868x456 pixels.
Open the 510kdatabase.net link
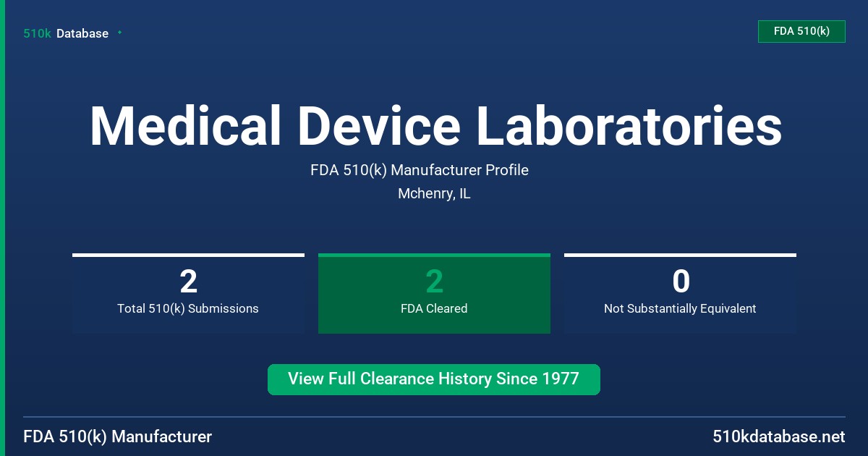778,437
